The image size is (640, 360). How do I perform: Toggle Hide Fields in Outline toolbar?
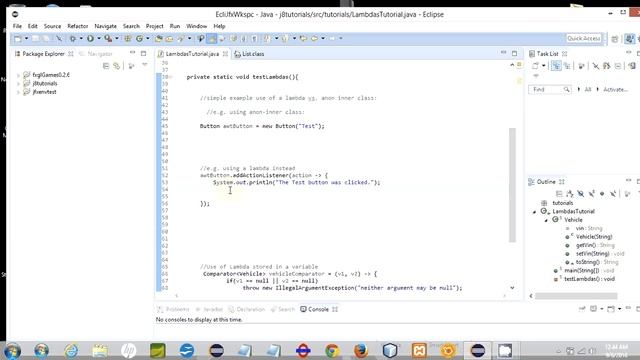[580, 193]
